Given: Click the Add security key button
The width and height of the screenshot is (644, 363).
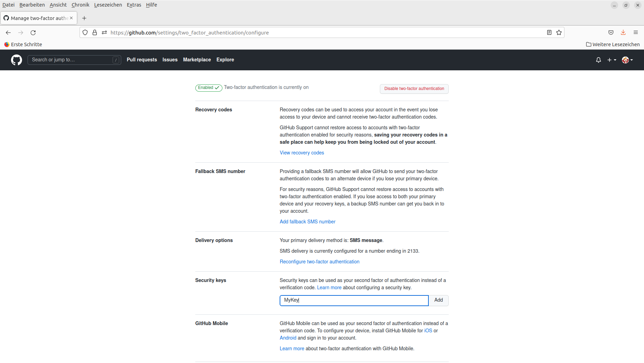Looking at the screenshot, I should [x=439, y=301].
